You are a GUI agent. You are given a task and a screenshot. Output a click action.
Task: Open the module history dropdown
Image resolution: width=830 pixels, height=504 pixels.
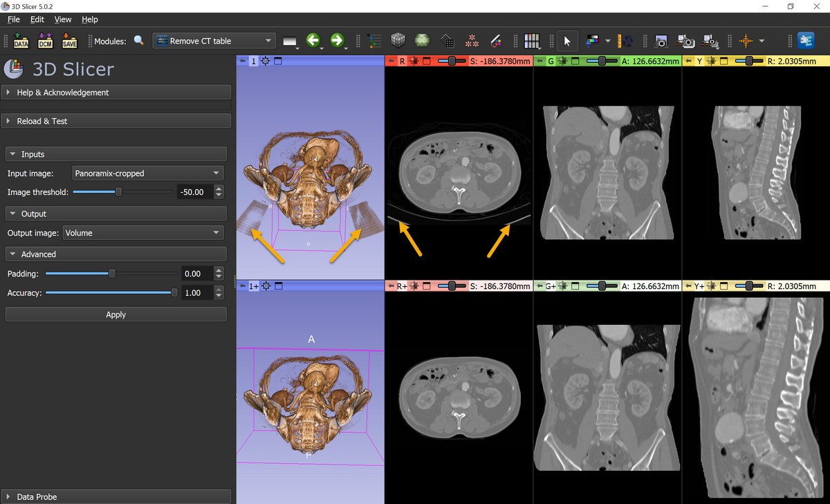[x=290, y=41]
